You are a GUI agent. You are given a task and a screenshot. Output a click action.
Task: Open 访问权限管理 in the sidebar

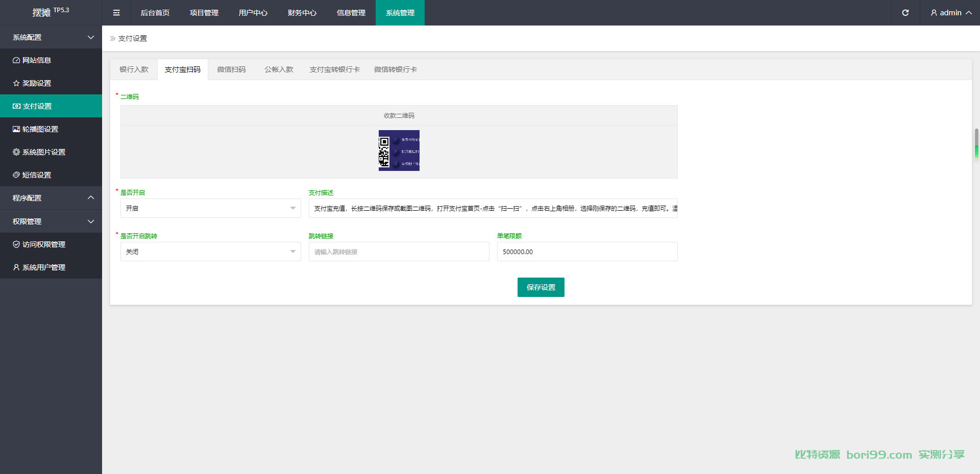51,244
